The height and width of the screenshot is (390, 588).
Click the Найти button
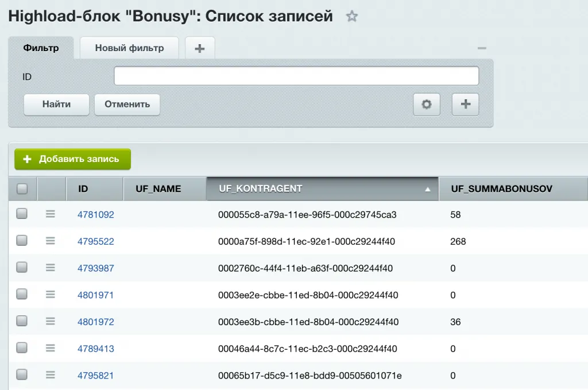tap(56, 105)
